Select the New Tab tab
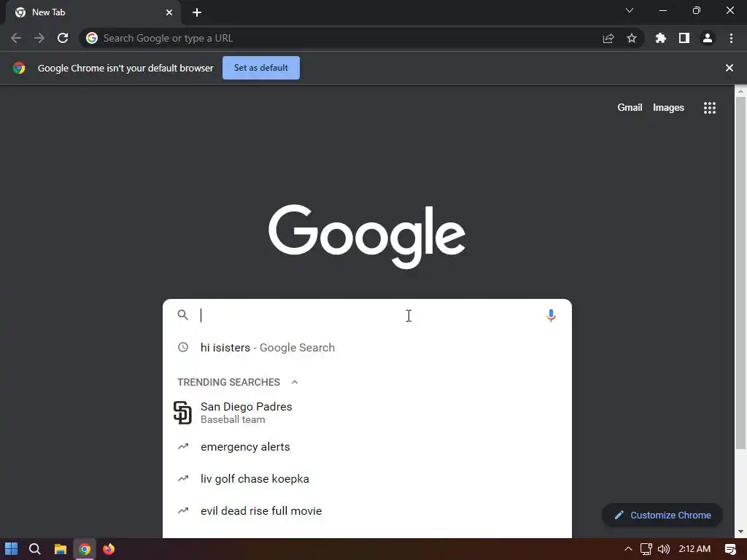 pos(93,12)
